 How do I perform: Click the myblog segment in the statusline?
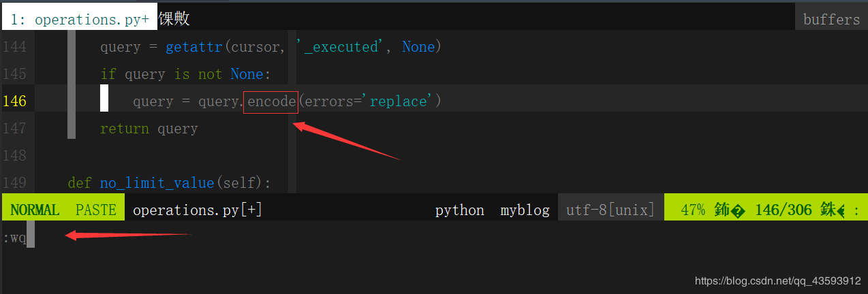click(x=525, y=210)
